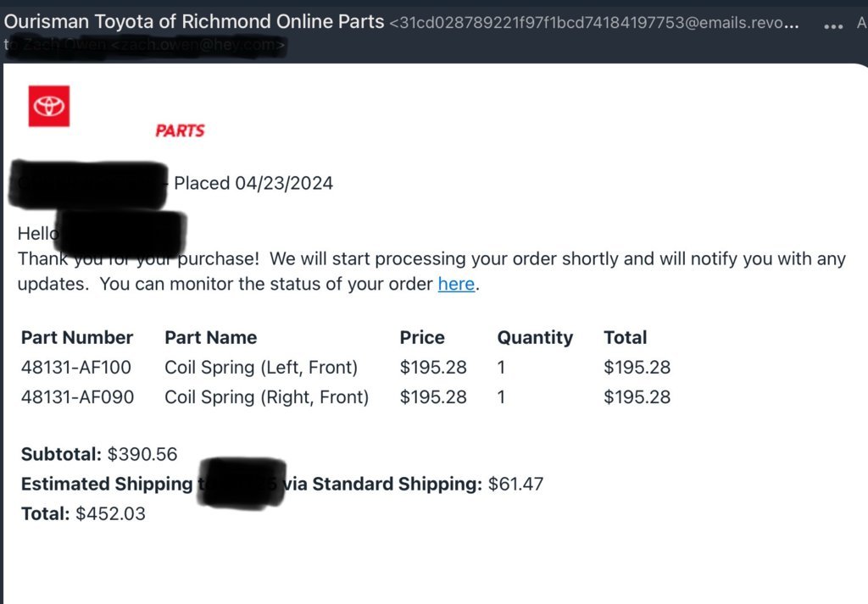Open the three-dots more options menu
The image size is (868, 604).
click(833, 26)
